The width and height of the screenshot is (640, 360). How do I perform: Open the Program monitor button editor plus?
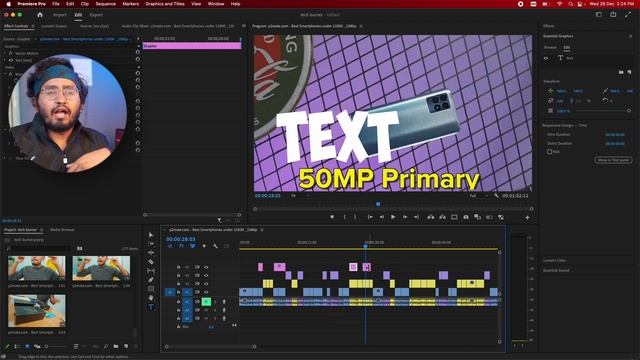(x=527, y=218)
